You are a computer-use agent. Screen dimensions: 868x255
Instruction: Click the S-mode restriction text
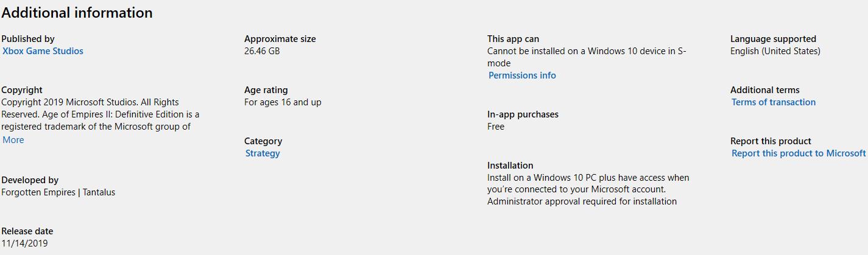click(x=587, y=57)
